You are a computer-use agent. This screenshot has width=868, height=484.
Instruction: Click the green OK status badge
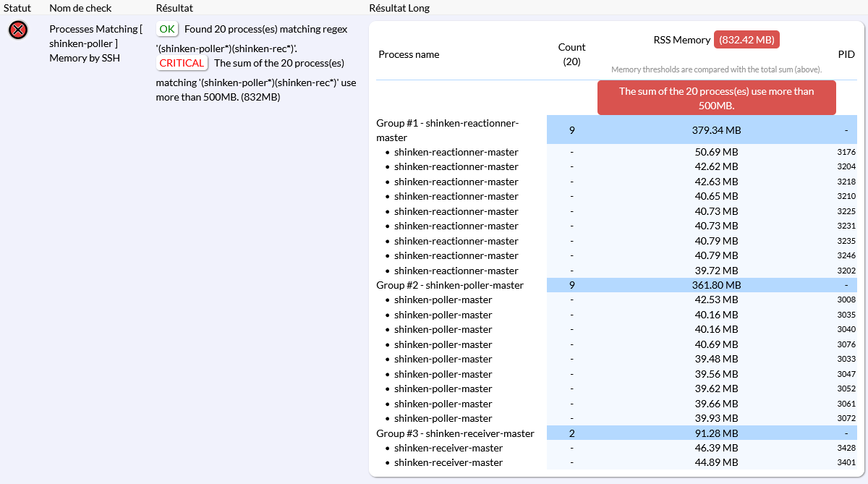(167, 29)
